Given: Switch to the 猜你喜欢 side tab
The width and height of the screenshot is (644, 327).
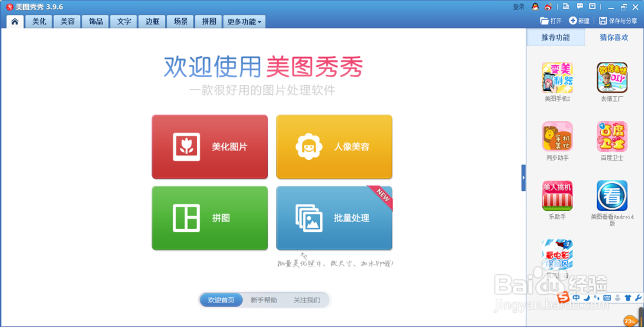Looking at the screenshot, I should [x=614, y=37].
